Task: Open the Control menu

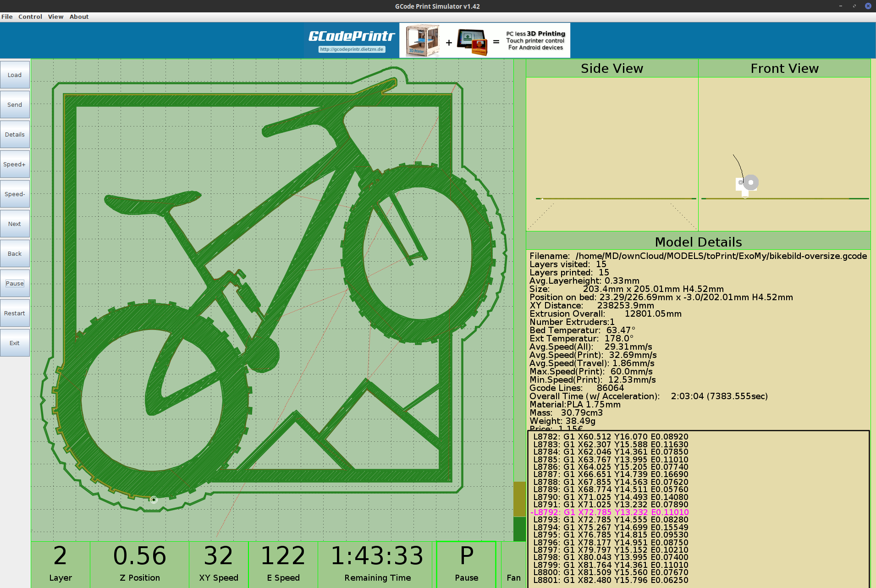Action: pos(30,16)
